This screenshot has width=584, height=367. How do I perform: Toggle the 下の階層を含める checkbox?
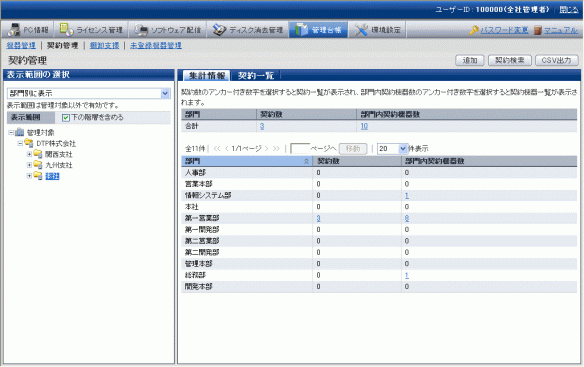click(66, 118)
